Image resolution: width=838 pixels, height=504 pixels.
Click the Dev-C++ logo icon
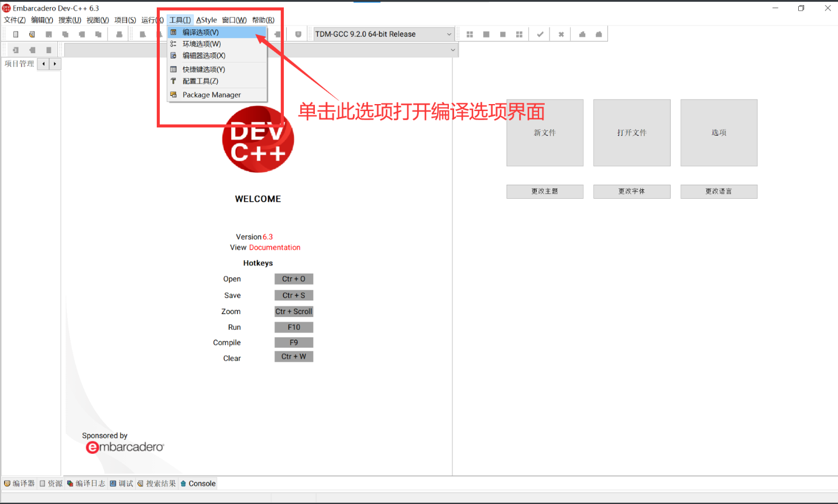(257, 139)
